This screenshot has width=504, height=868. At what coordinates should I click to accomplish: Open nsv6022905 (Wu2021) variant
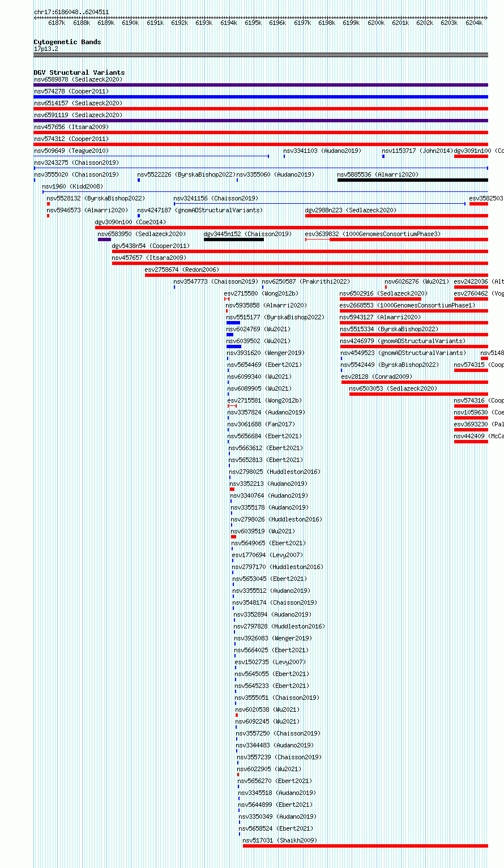click(269, 769)
